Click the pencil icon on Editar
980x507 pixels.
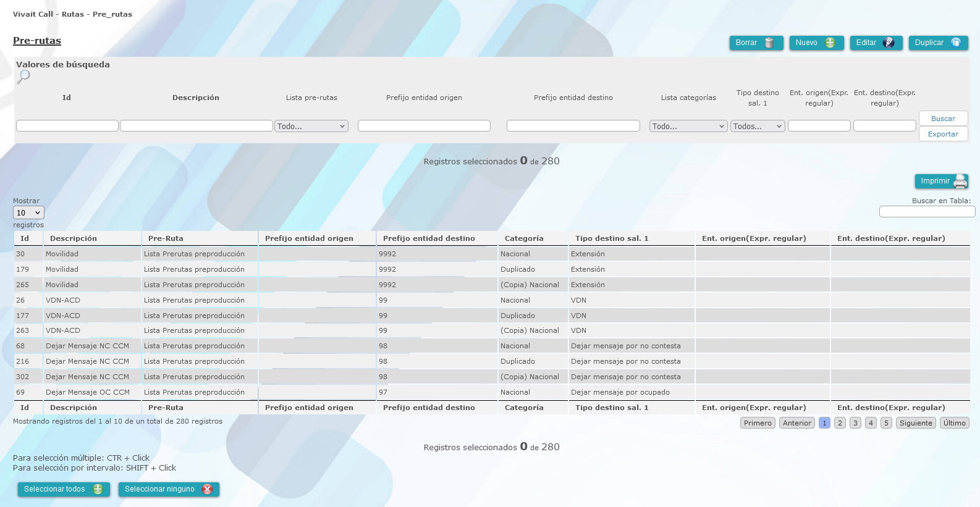pos(889,43)
